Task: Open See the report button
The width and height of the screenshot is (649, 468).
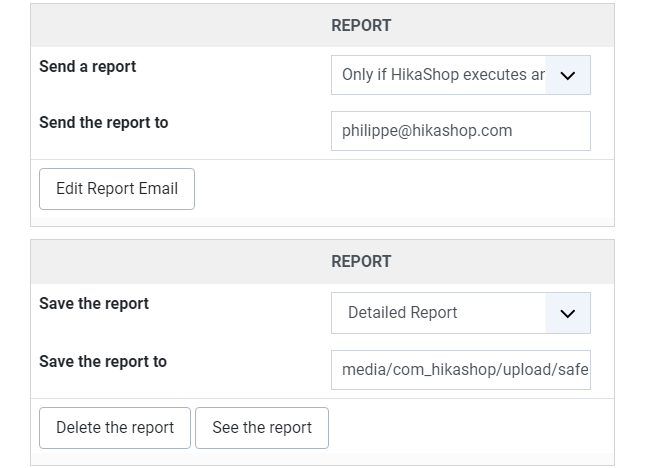Action: pos(262,428)
